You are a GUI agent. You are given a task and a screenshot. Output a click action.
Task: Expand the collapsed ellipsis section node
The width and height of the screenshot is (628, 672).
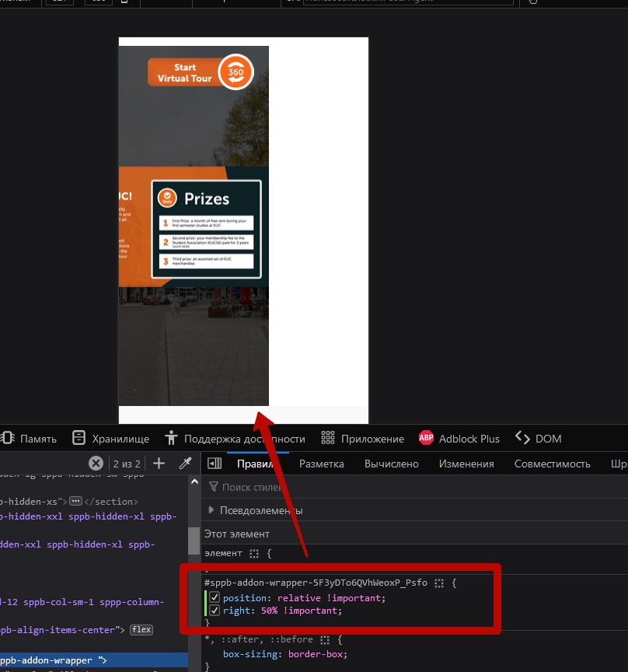(75, 502)
